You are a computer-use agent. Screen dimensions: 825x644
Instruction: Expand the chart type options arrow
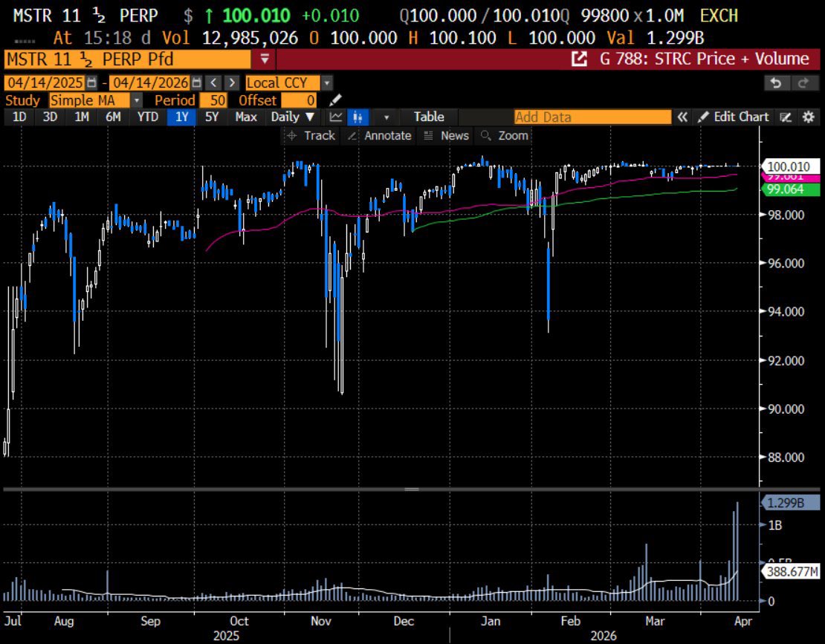(386, 117)
